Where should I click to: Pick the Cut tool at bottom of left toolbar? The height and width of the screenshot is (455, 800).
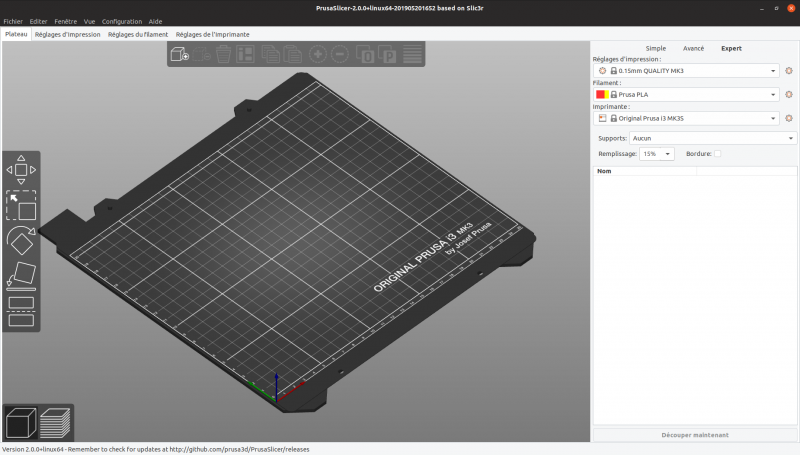21,311
